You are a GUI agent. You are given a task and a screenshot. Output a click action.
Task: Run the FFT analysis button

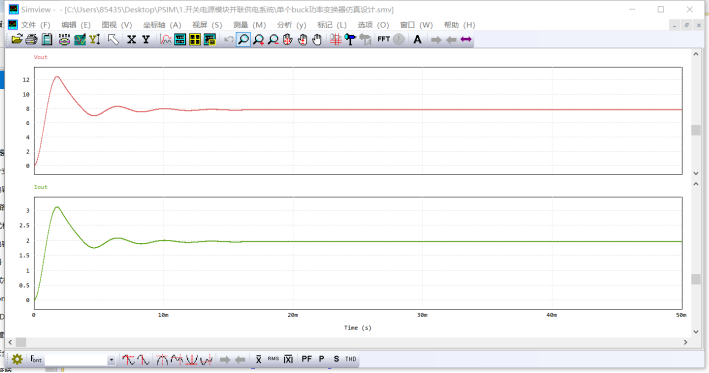pos(383,39)
